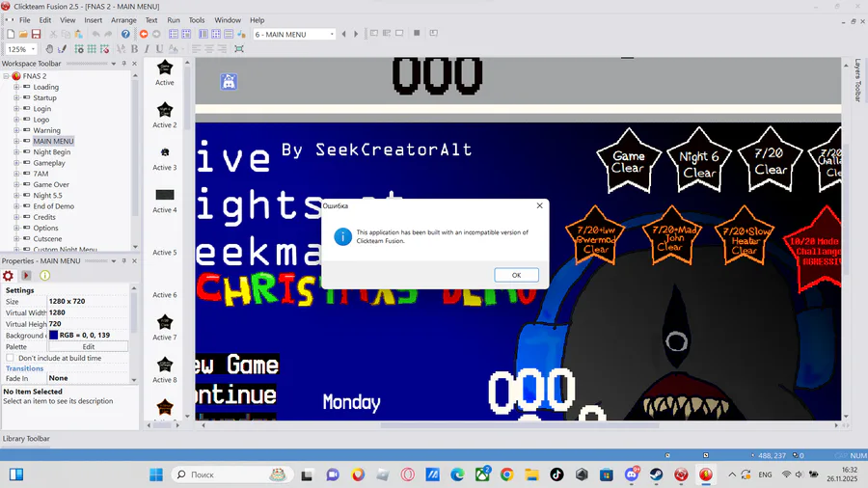Screen dimensions: 868x488
Task: Select the Game Over frame in tree
Action: (51, 184)
